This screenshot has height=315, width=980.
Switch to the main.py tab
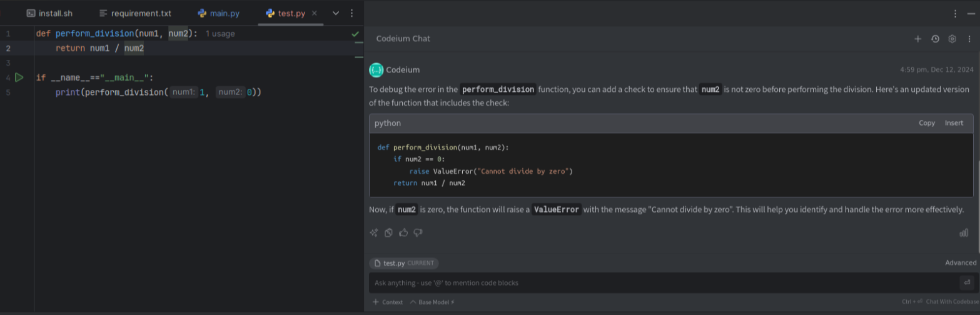218,13
